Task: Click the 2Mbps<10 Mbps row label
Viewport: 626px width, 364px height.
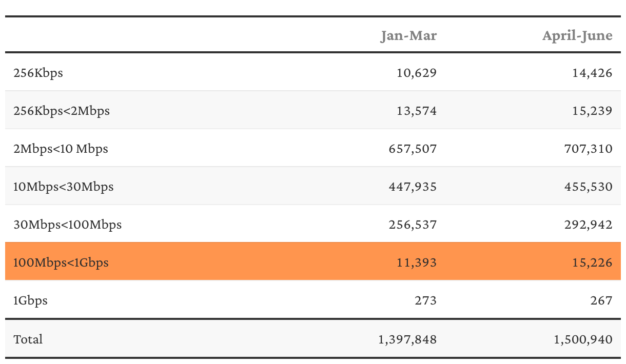Action: [61, 149]
